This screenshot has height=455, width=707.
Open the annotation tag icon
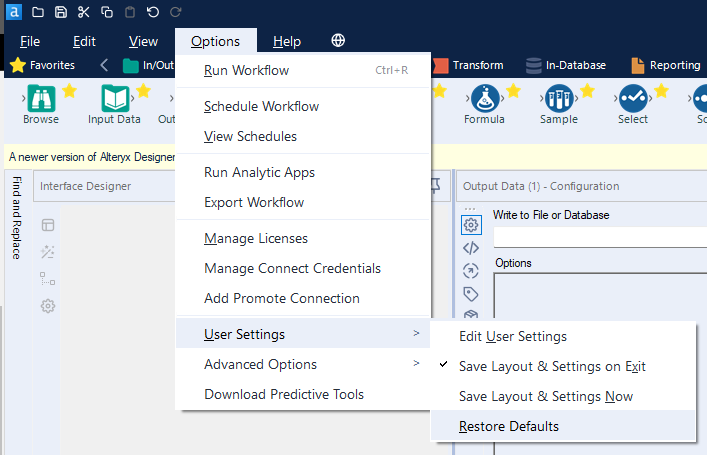pyautogui.click(x=471, y=294)
